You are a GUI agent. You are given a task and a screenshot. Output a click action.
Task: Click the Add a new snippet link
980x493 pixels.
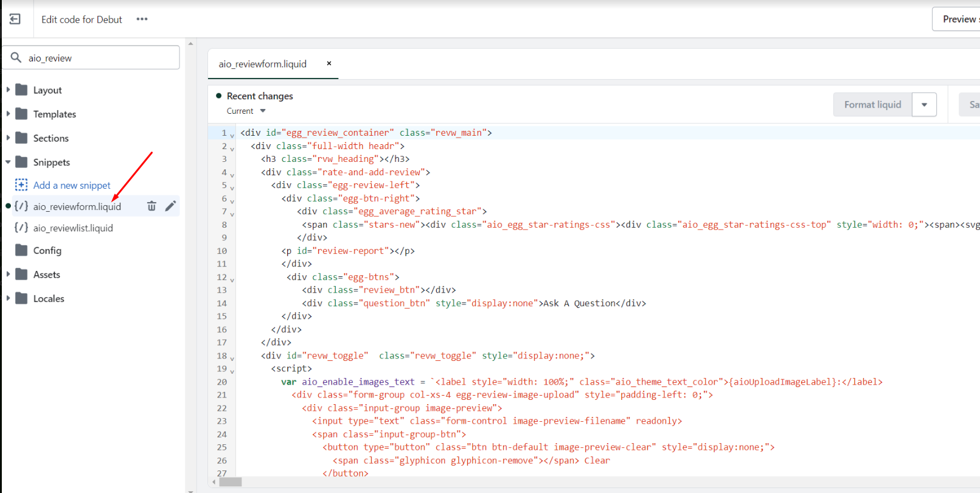(72, 185)
